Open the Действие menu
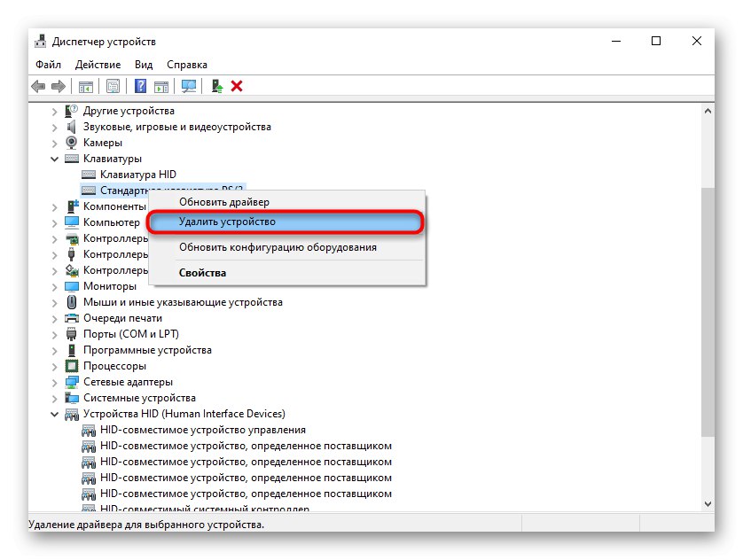 pyautogui.click(x=98, y=65)
